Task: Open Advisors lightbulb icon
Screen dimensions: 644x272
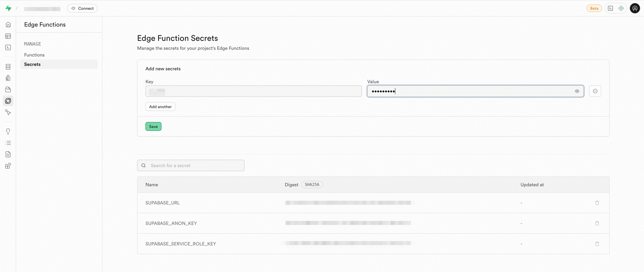Action: (8, 131)
